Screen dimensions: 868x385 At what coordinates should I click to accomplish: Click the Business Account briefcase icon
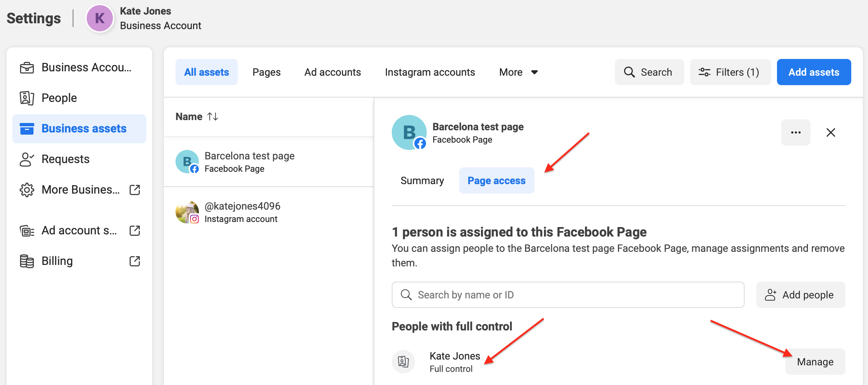coord(27,68)
